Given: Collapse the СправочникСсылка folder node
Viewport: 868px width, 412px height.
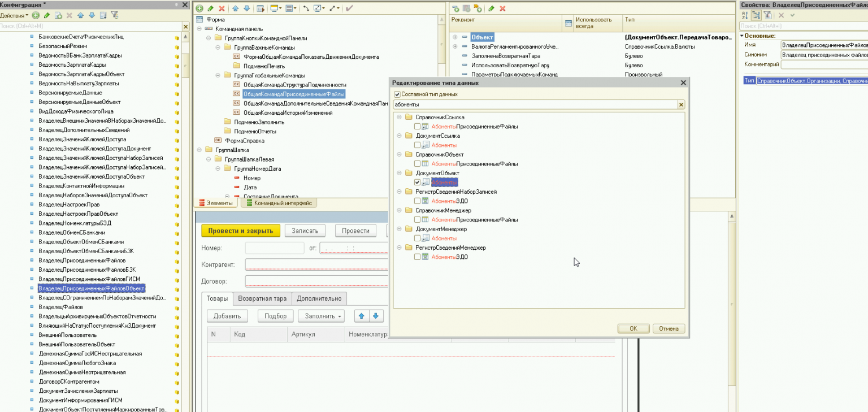Looking at the screenshot, I should pos(398,118).
